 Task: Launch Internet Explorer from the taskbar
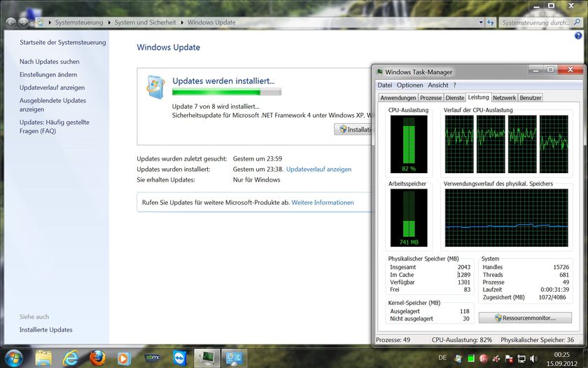click(x=71, y=358)
